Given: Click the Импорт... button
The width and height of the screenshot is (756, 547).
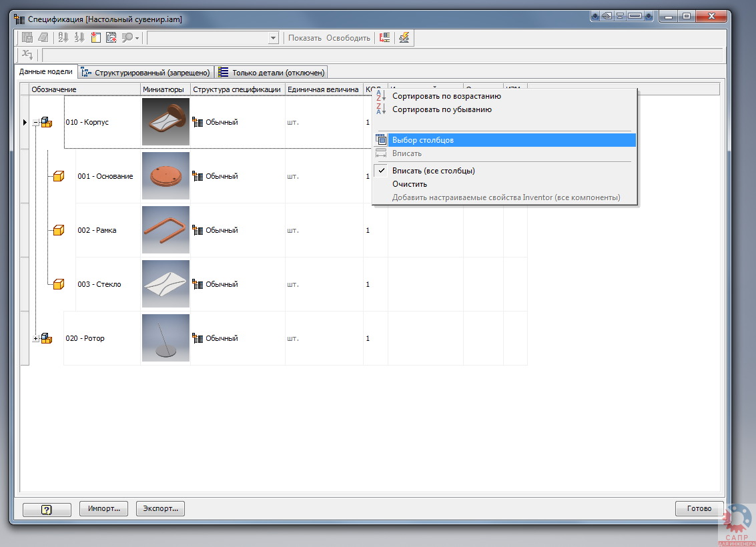Looking at the screenshot, I should (x=103, y=508).
